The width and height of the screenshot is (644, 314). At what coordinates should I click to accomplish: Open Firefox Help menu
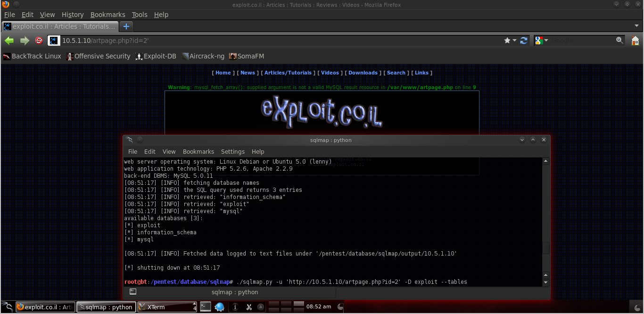(161, 15)
